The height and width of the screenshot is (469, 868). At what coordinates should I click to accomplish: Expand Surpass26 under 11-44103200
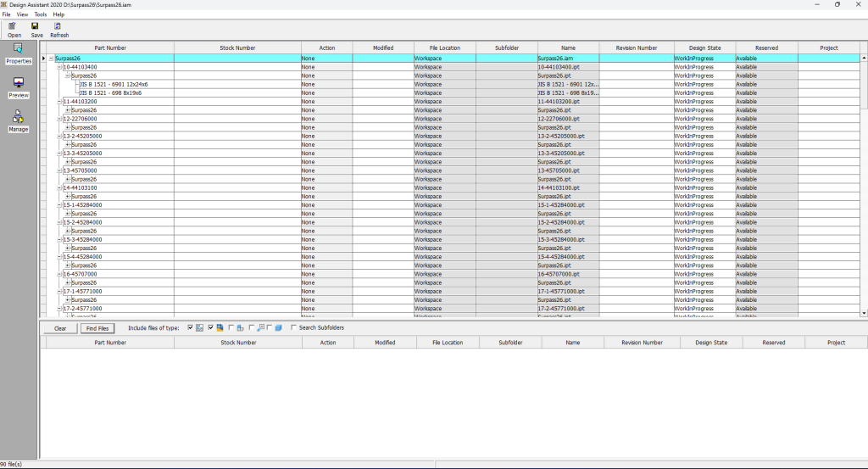coord(67,110)
